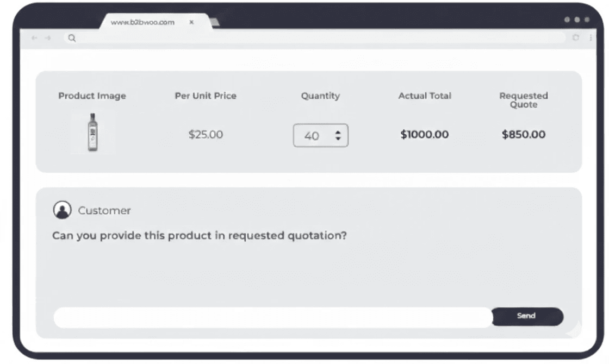Click the $25.00 per unit price
This screenshot has width=609, height=364.
206,134
